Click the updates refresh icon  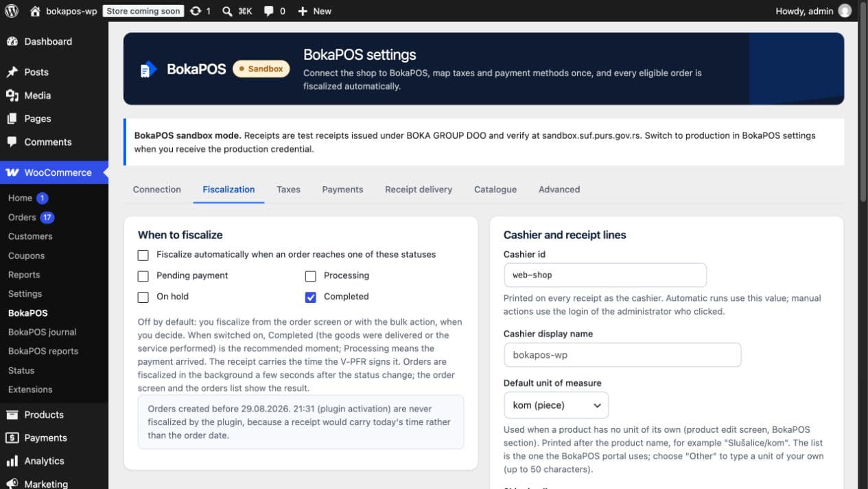(196, 11)
